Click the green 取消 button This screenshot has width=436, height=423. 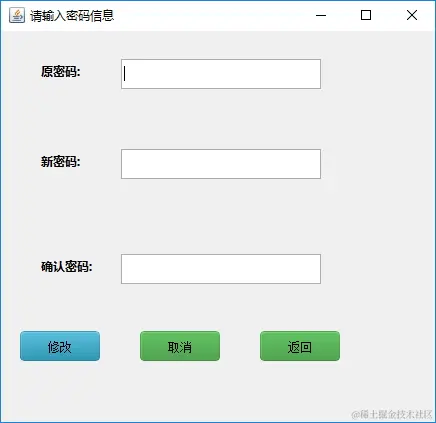coord(180,346)
